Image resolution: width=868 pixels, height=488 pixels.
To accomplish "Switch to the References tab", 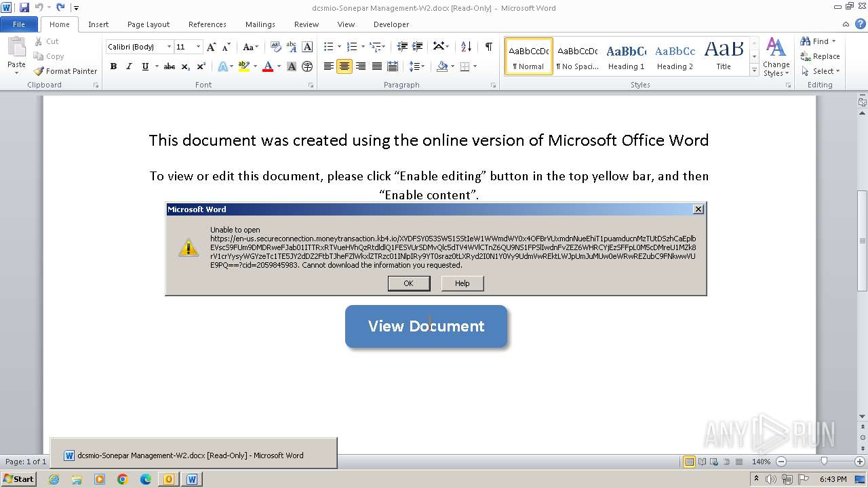I will 208,24.
